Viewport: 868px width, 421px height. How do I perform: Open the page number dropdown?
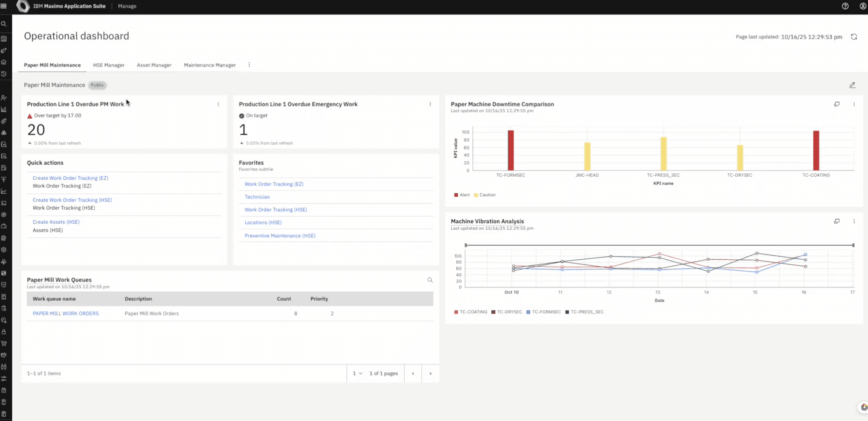(x=358, y=373)
